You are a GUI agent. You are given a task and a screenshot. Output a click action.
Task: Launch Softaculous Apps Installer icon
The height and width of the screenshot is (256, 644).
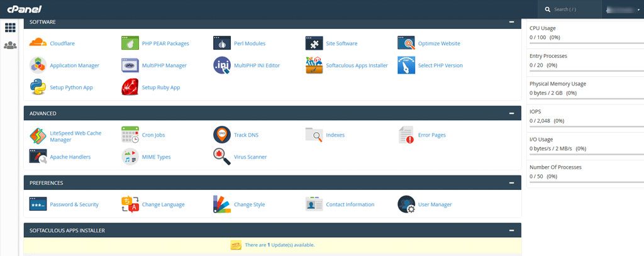point(314,65)
